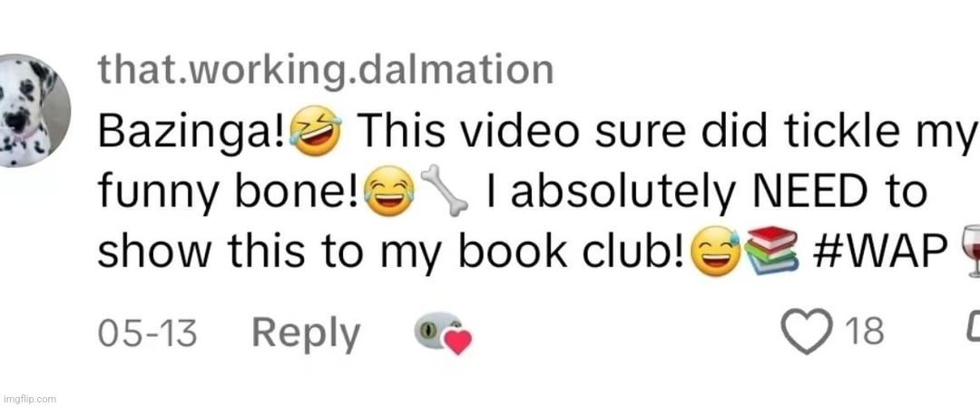Viewport: 980px width, 407px height.
Task: Click the rolling laughing emoji after Bazinga
Action: coord(317,132)
